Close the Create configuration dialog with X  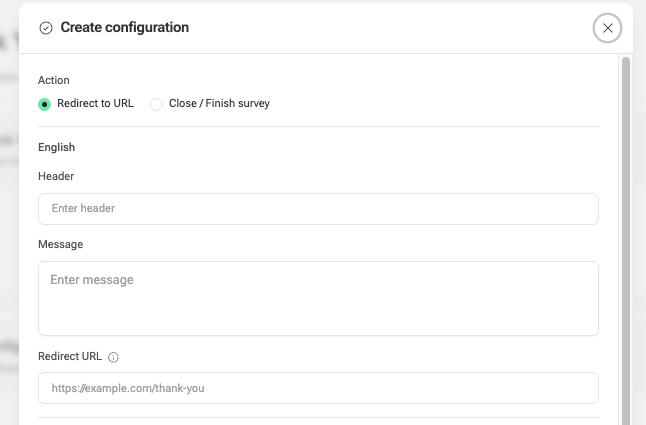tap(607, 28)
